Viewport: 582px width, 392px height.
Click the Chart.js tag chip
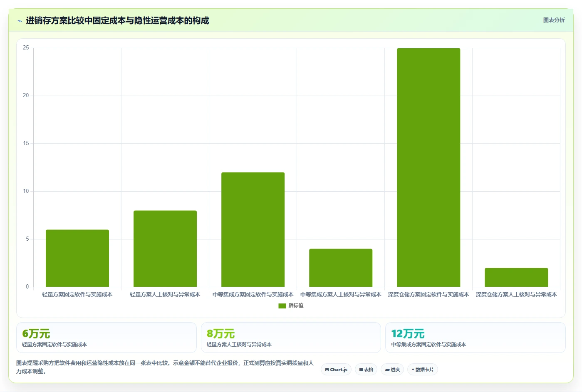tap(336, 370)
